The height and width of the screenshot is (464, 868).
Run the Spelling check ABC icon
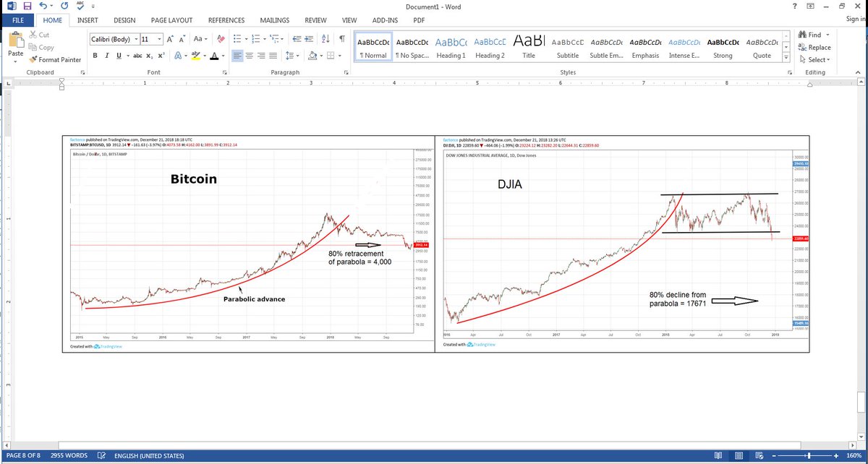tap(81, 6)
